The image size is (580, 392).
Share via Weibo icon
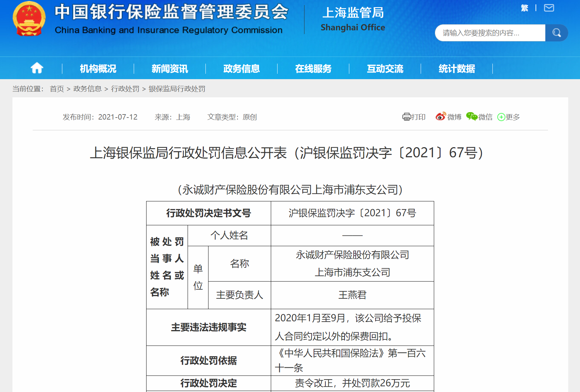point(441,116)
